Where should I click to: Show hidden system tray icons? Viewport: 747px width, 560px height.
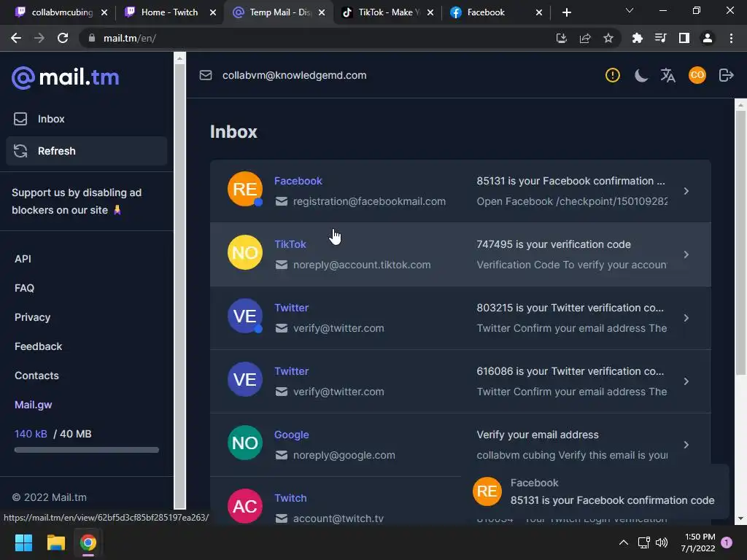click(x=623, y=542)
